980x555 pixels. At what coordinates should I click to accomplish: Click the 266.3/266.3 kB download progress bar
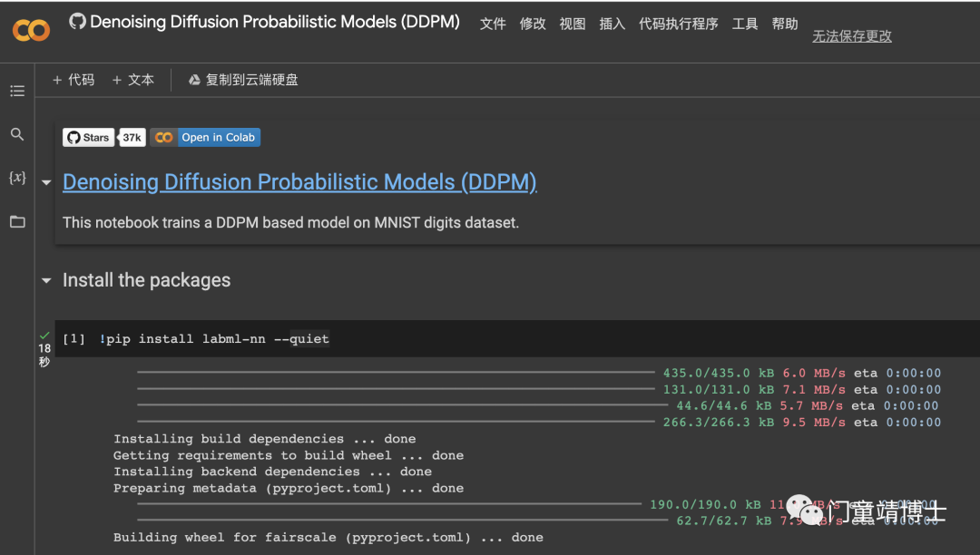coord(397,422)
